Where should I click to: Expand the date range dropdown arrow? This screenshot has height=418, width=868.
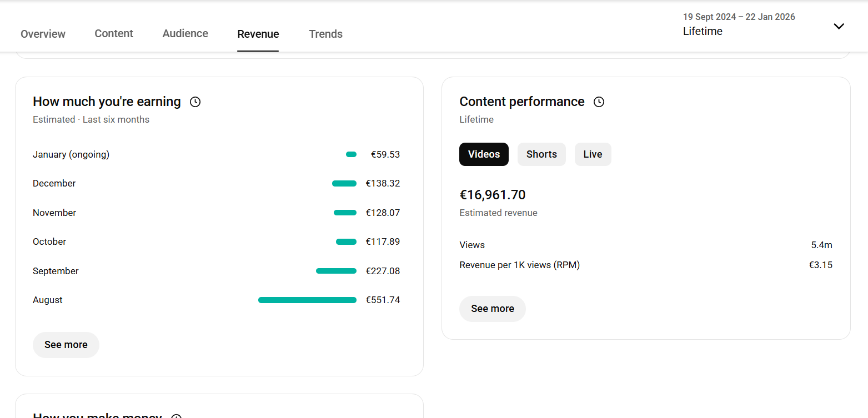(x=839, y=26)
